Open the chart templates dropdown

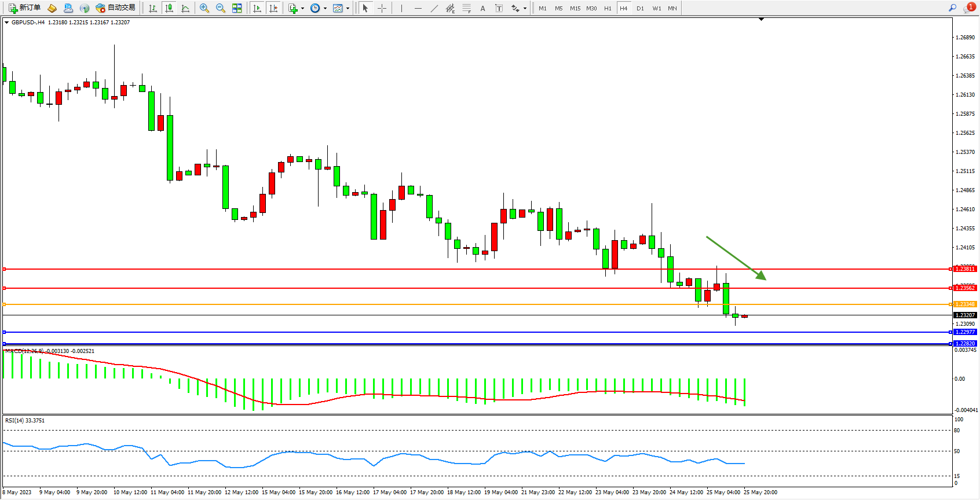coord(348,9)
